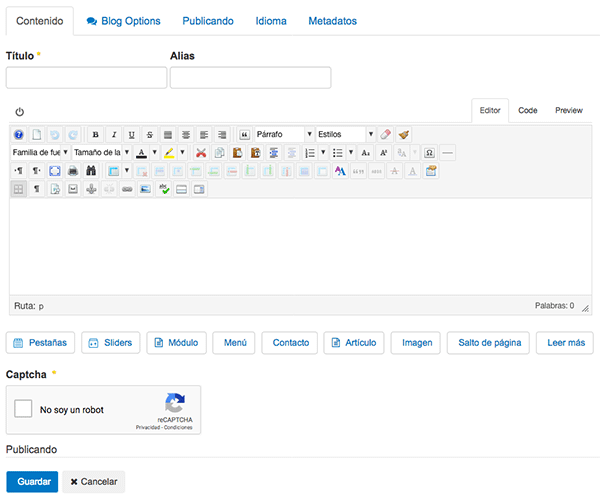This screenshot has height=499, width=600.
Task: Expand the Familia de fuentes dropdown
Action: pyautogui.click(x=40, y=153)
